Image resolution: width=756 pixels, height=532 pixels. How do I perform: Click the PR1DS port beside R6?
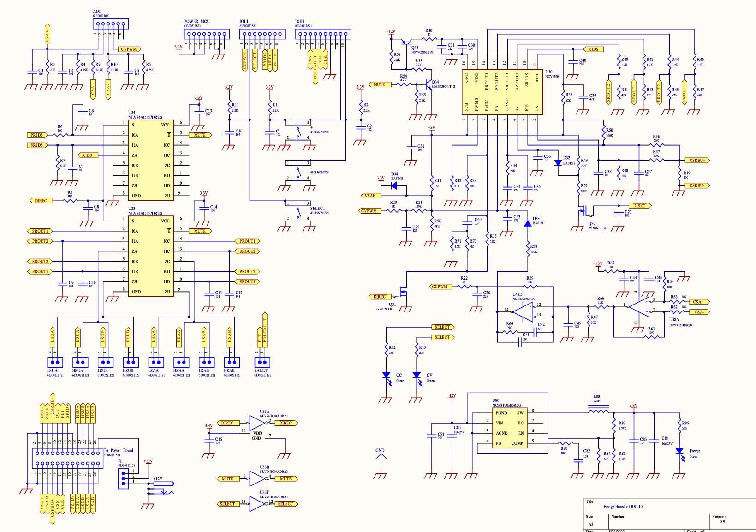tap(36, 135)
